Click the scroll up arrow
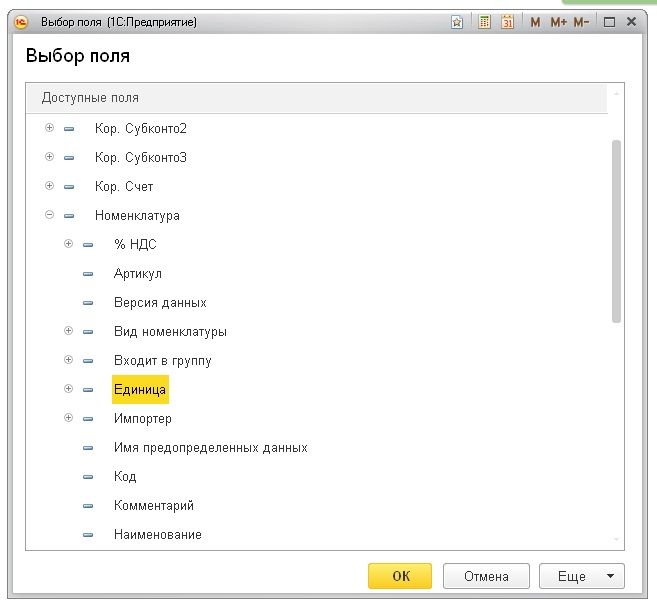Viewport: 657px width, 610px height. 616,93
